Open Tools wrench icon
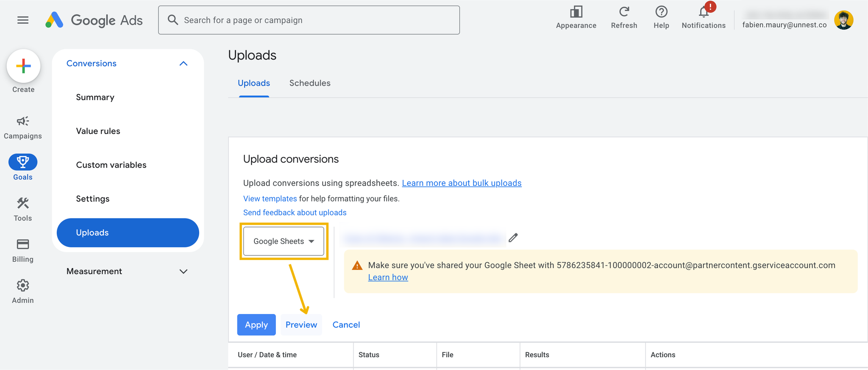The height and width of the screenshot is (370, 868). click(23, 203)
